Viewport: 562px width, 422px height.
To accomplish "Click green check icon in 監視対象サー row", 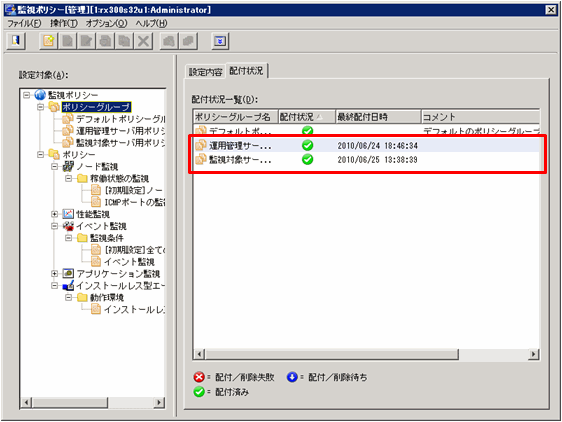I will 307,159.
